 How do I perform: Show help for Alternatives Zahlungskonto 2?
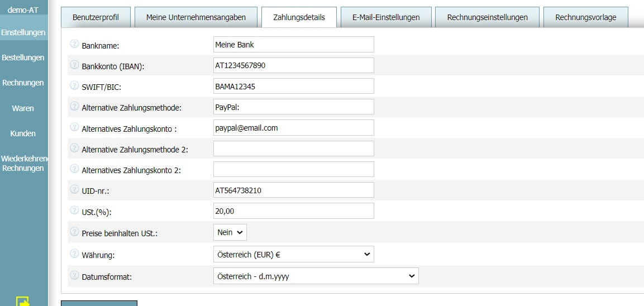click(74, 169)
